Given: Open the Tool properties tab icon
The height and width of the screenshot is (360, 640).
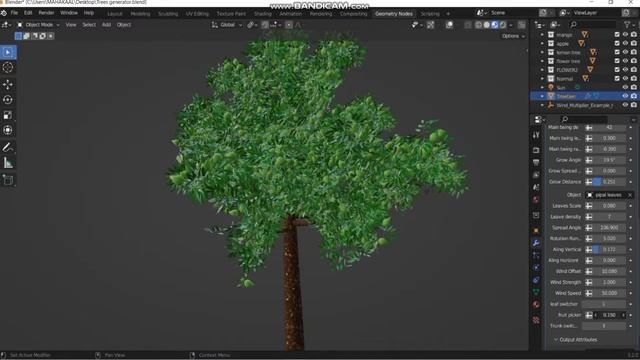Looking at the screenshot, I should [x=536, y=135].
